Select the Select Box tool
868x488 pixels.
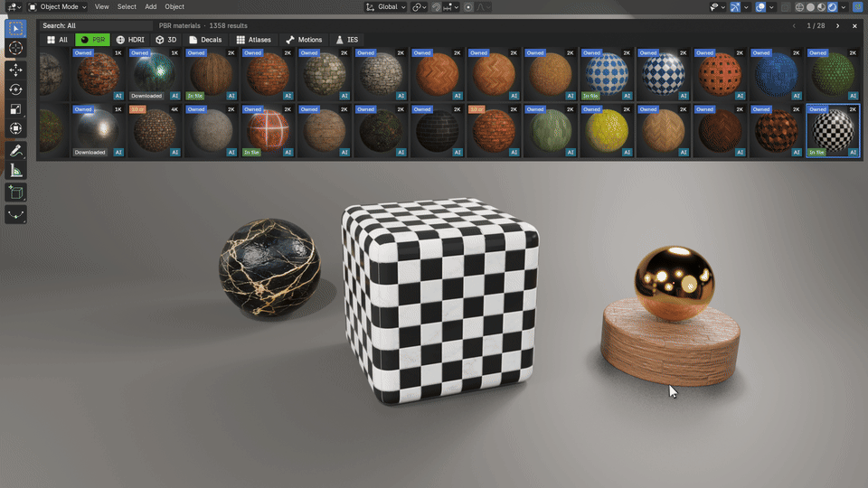pyautogui.click(x=15, y=28)
